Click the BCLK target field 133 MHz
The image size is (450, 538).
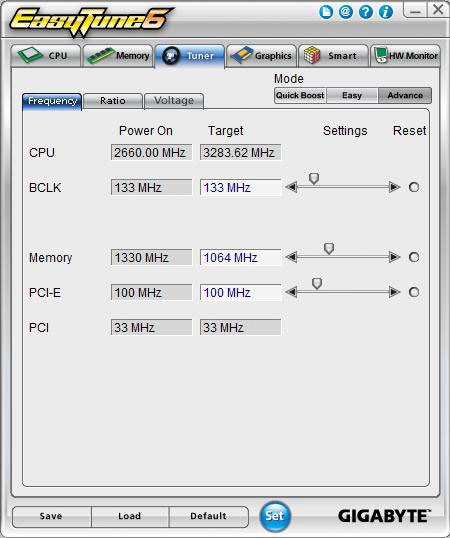(x=240, y=187)
